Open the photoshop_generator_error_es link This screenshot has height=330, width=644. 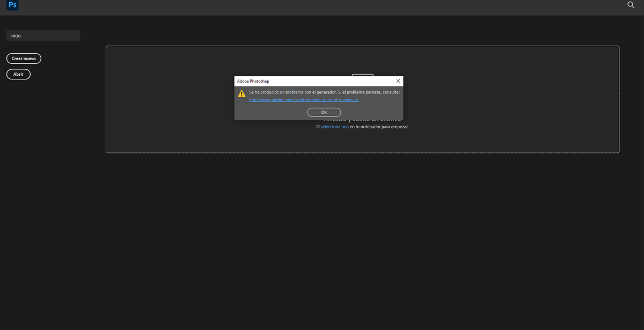click(304, 100)
